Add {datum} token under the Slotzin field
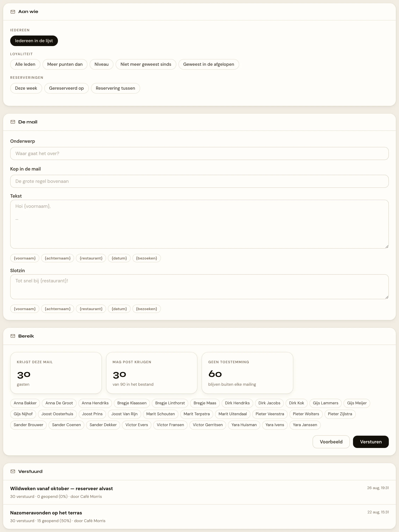The height and width of the screenshot is (532, 399). pyautogui.click(x=119, y=309)
